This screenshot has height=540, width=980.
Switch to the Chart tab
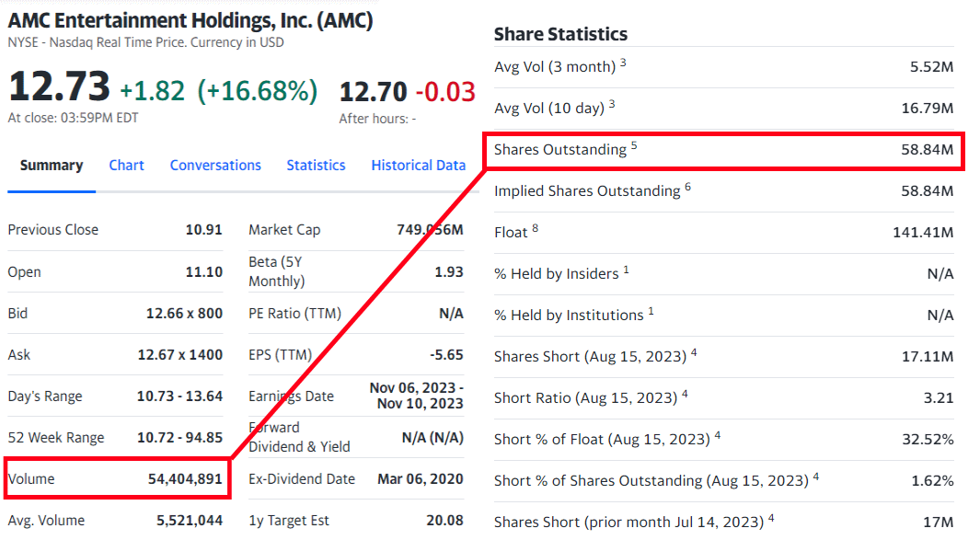(x=126, y=165)
